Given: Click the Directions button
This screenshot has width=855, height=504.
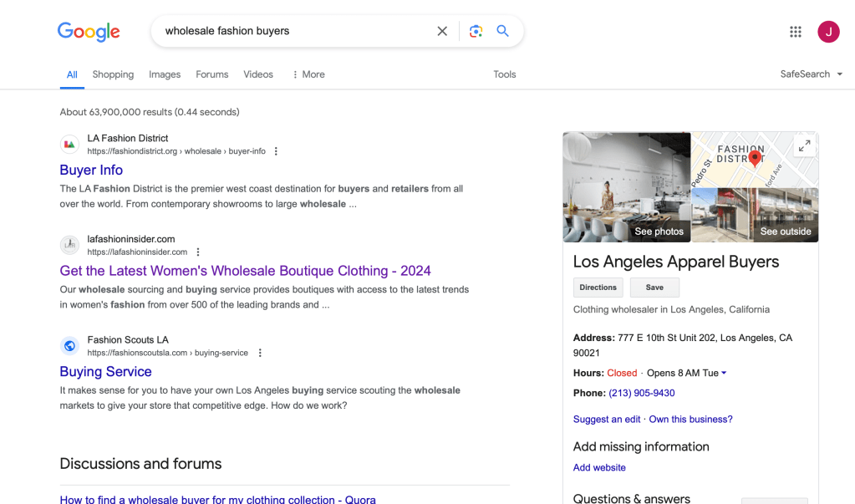Looking at the screenshot, I should [x=598, y=288].
